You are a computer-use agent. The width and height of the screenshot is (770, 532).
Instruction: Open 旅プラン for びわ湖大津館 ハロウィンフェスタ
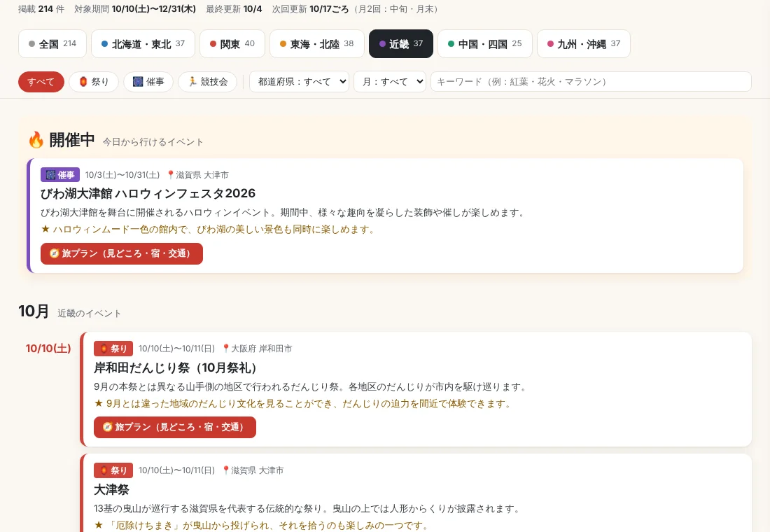122,253
